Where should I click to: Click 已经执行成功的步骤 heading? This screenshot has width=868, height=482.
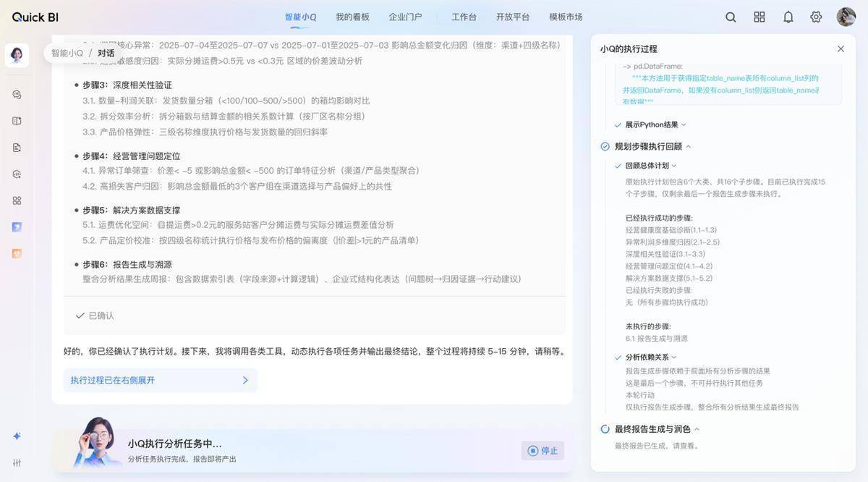pyautogui.click(x=659, y=218)
